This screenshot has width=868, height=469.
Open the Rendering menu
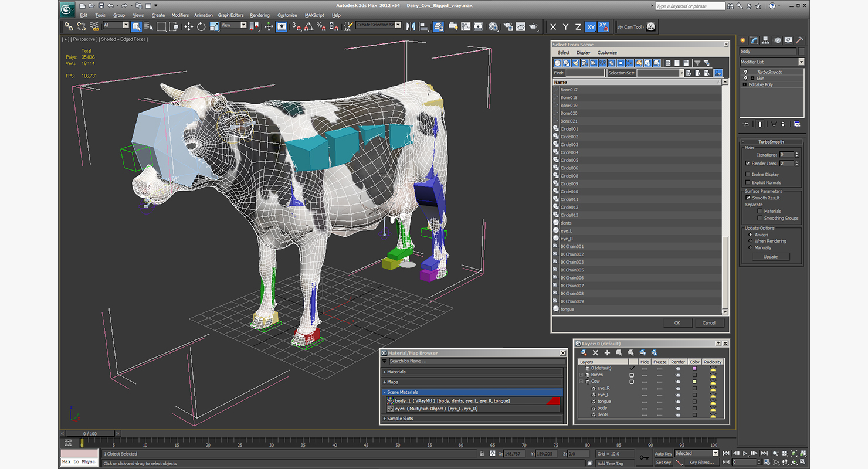pos(260,15)
